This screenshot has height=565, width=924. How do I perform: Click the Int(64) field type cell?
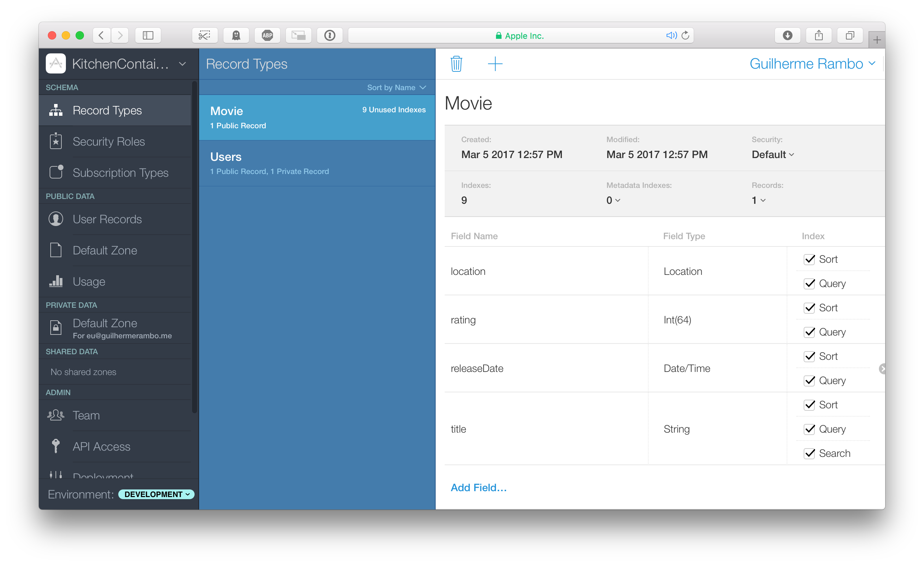pyautogui.click(x=717, y=320)
